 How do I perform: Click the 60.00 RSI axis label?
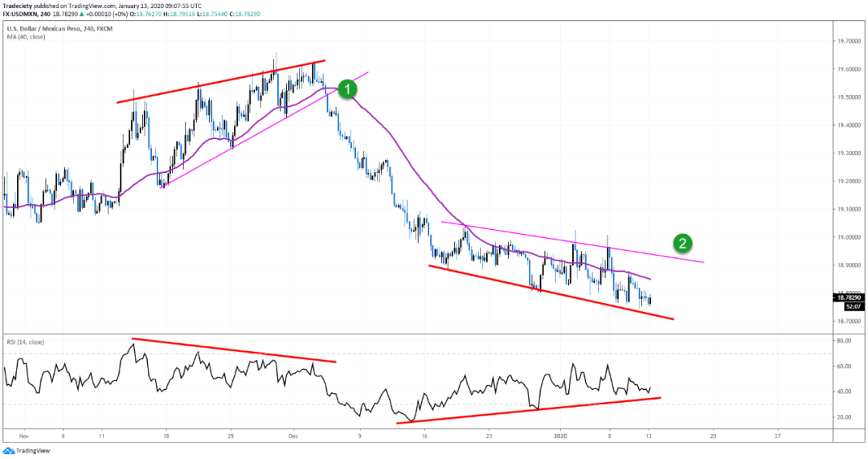tap(844, 367)
